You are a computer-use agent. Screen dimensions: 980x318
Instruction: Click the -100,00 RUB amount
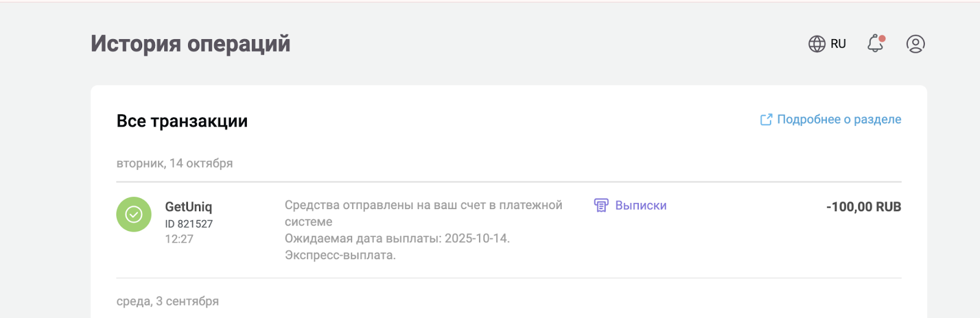tap(863, 207)
